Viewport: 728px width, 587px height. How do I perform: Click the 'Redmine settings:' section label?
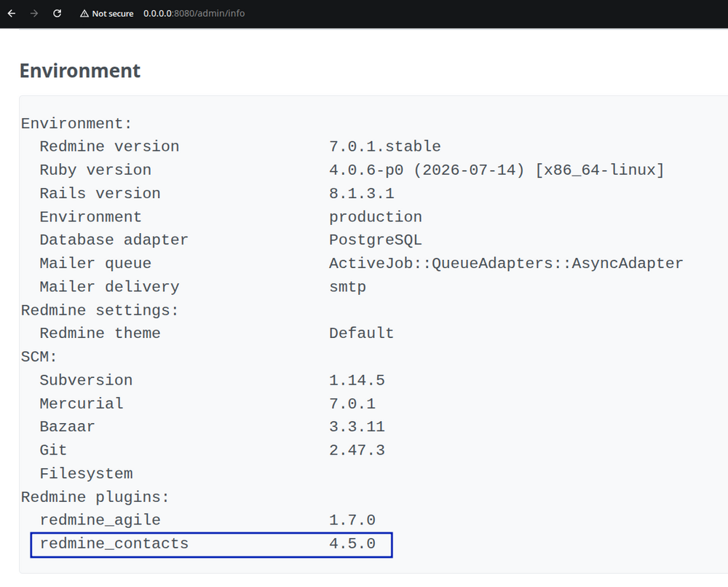pyautogui.click(x=100, y=310)
